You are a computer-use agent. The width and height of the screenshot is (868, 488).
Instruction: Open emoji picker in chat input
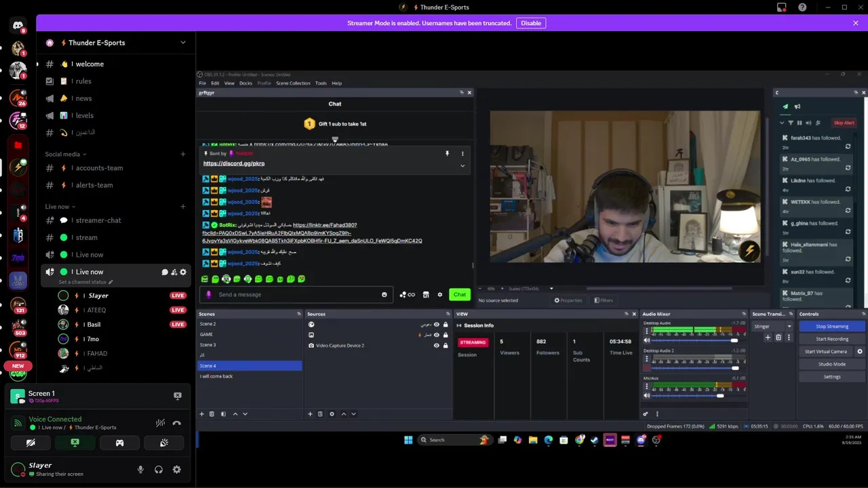(384, 295)
